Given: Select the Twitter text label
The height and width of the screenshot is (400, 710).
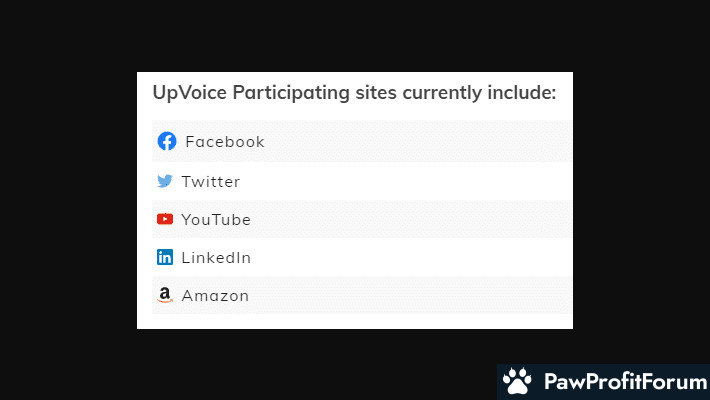Looking at the screenshot, I should 211,182.
